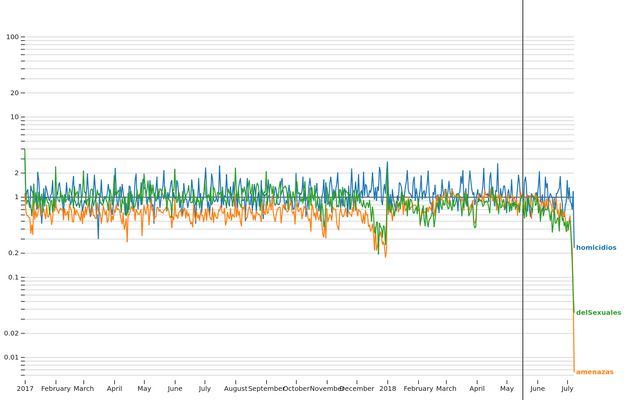The width and height of the screenshot is (640, 400).
Task: Select the 2017 label on the time axis
Action: 25,388
